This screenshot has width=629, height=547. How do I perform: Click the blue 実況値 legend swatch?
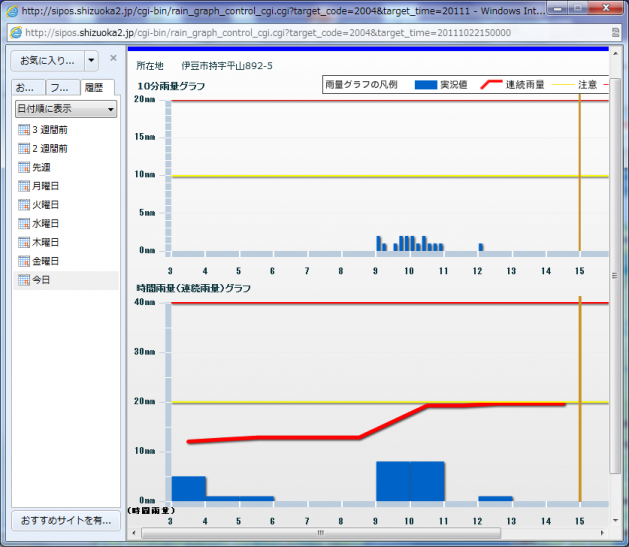[426, 85]
